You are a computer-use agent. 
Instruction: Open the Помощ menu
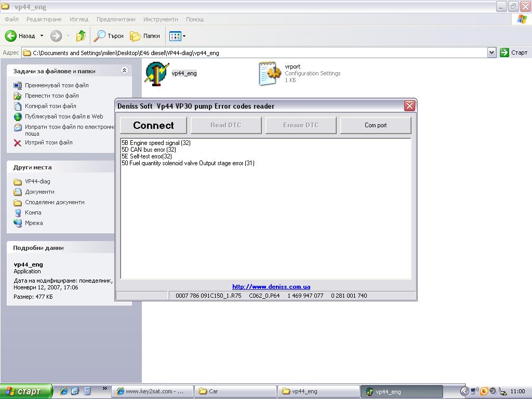195,19
